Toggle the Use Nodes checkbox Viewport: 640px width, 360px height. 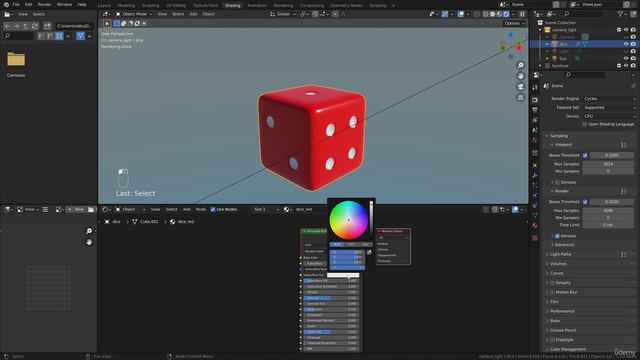point(213,209)
